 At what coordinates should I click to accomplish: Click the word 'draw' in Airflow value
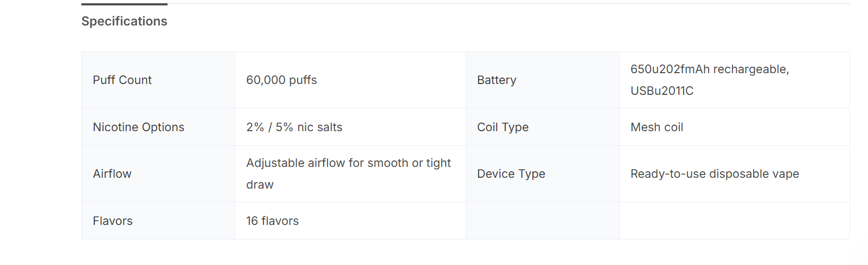260,185
